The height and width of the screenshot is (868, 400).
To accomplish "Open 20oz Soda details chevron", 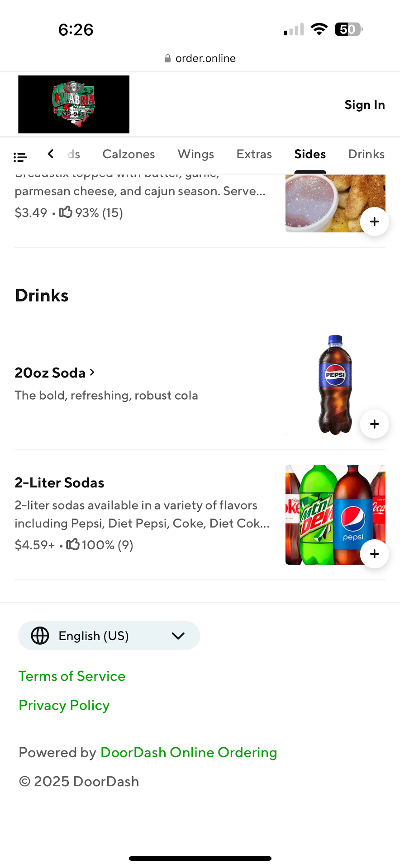I will tap(92, 373).
